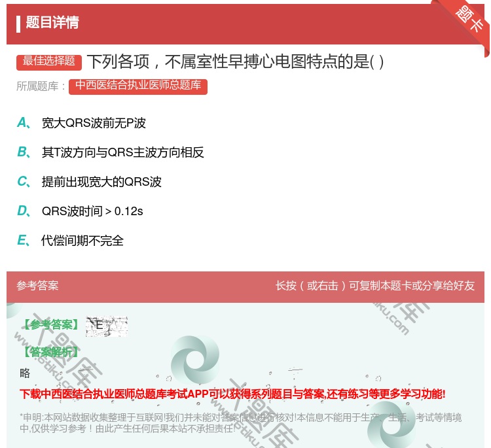This screenshot has width=491, height=448.
Task: Click the 最佳选择题 label badge
Action: [x=49, y=61]
